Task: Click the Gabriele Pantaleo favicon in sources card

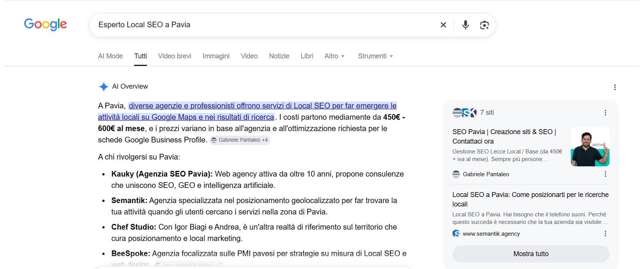Action: coord(456,174)
